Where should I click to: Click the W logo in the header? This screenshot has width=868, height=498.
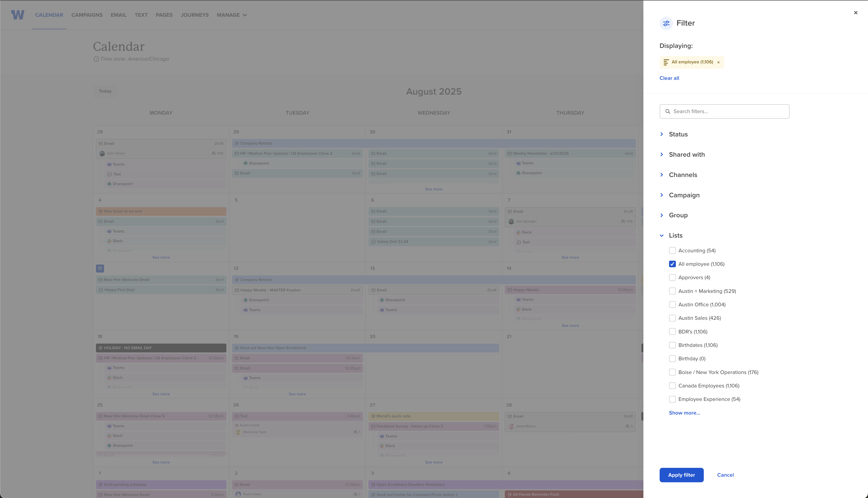[x=18, y=15]
